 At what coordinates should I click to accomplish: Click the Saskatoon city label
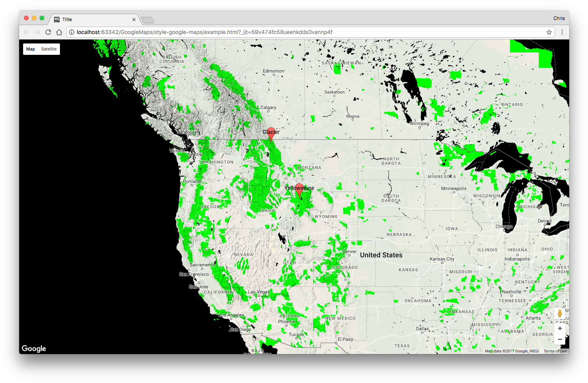(x=335, y=92)
